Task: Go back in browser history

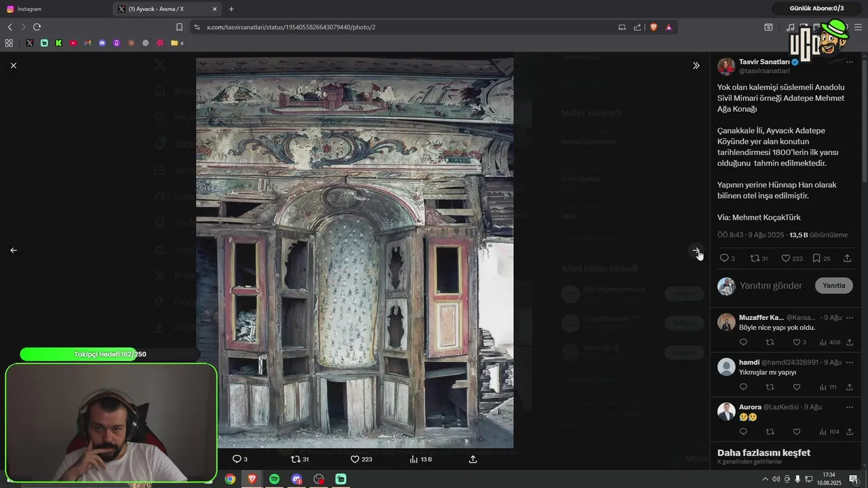Action: [9, 27]
